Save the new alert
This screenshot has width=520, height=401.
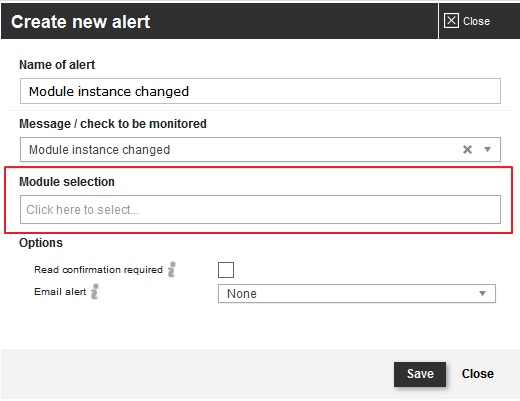pos(420,374)
